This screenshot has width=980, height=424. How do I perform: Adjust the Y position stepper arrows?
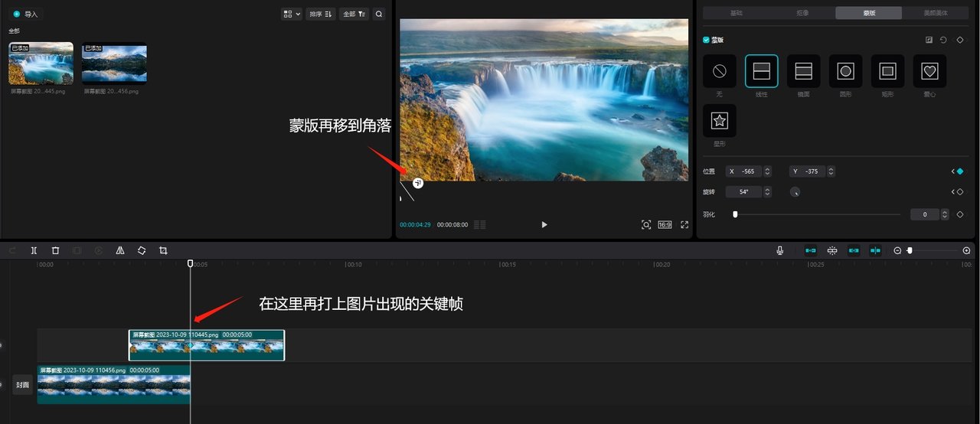click(x=831, y=171)
